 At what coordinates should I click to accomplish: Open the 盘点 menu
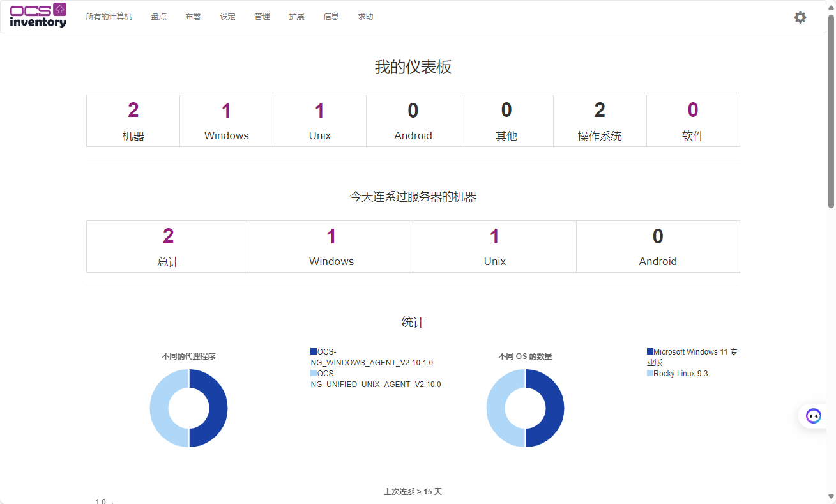click(159, 17)
